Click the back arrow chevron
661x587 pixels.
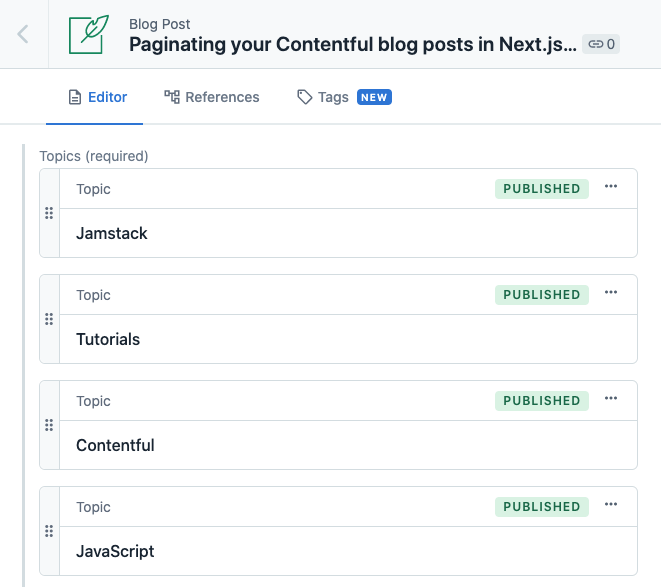click(x=23, y=34)
